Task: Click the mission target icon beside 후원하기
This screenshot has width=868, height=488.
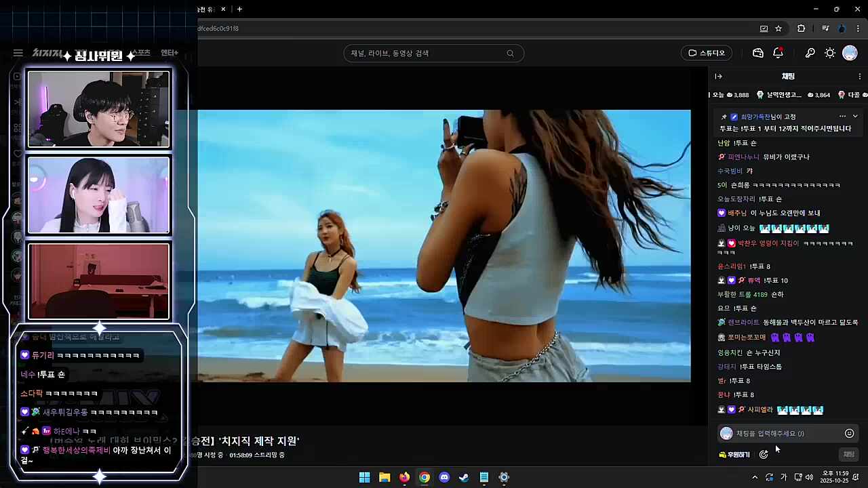Action: [764, 455]
